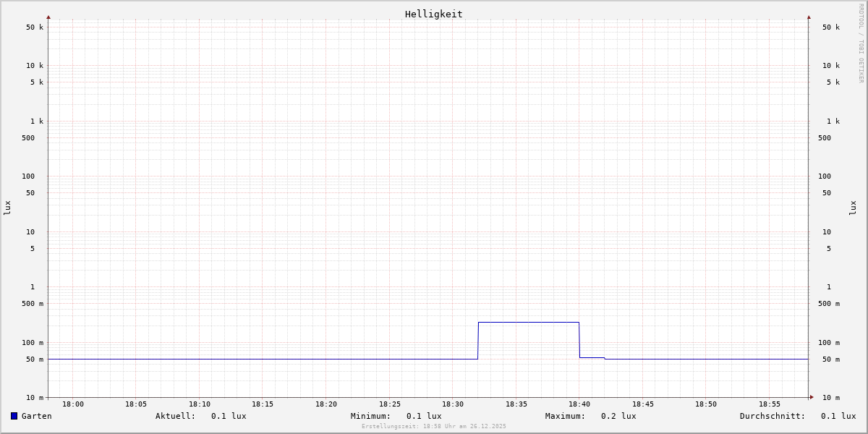
Task: Click the red arrow at time axis end
Action: click(812, 397)
